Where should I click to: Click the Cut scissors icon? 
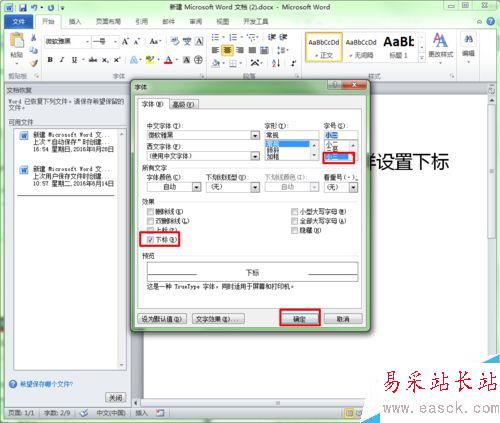(x=33, y=38)
